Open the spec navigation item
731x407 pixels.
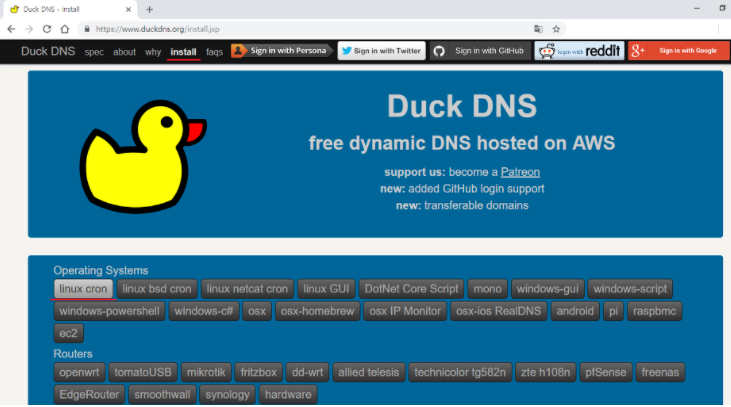pyautogui.click(x=94, y=52)
